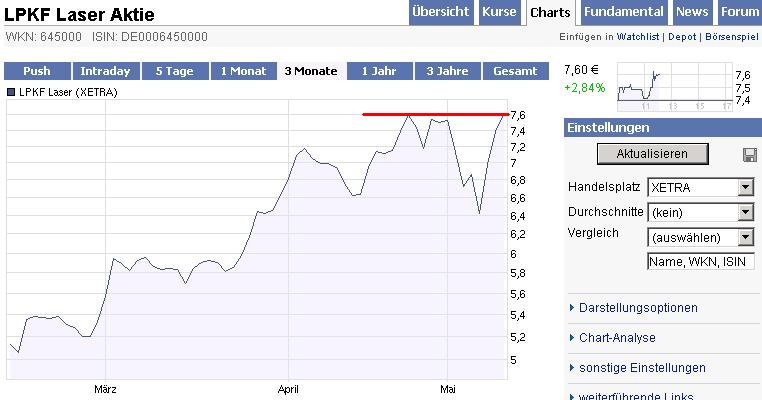762x400 pixels.
Task: Select the Gesamt time range
Action: pyautogui.click(x=515, y=71)
